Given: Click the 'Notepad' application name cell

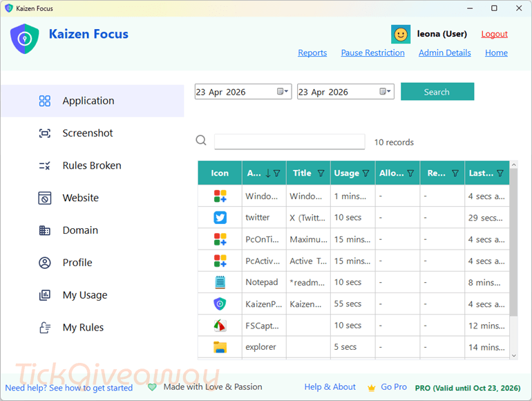Looking at the screenshot, I should coord(265,282).
